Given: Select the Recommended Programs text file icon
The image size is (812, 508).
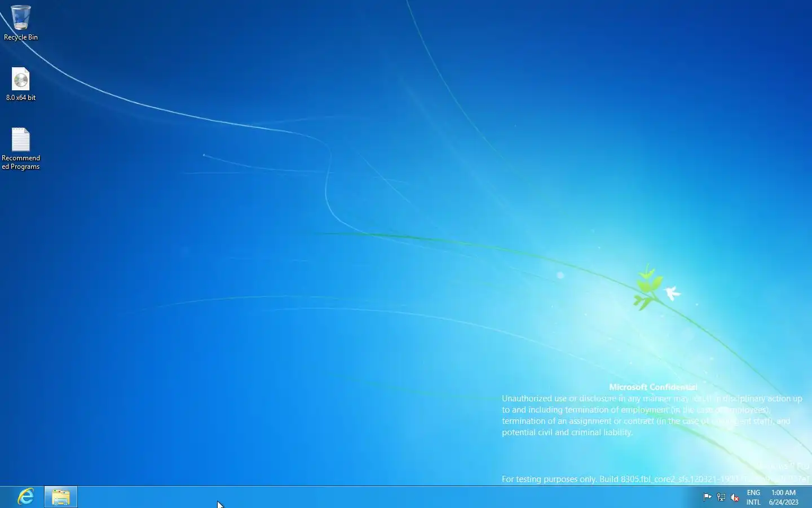Looking at the screenshot, I should (x=21, y=148).
